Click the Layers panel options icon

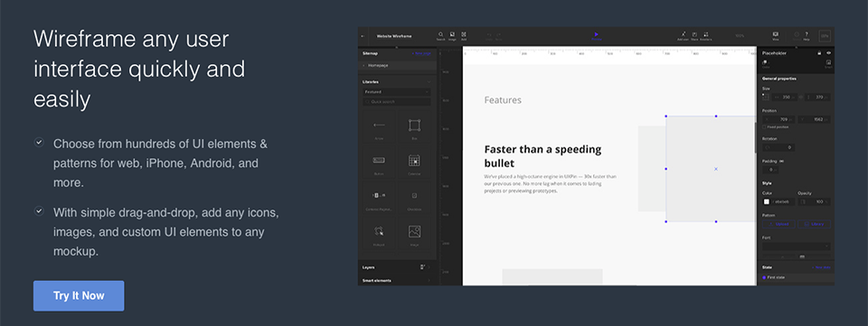click(x=422, y=267)
